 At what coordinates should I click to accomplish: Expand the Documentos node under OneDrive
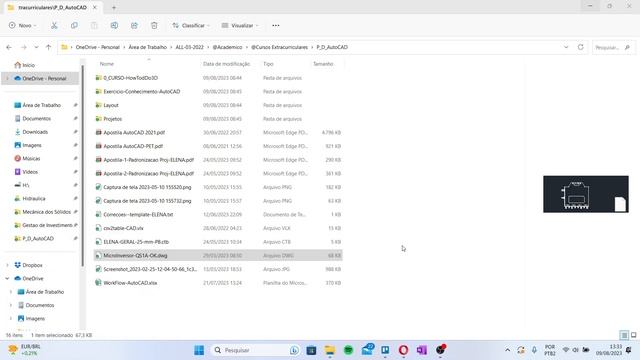[x=11, y=305]
